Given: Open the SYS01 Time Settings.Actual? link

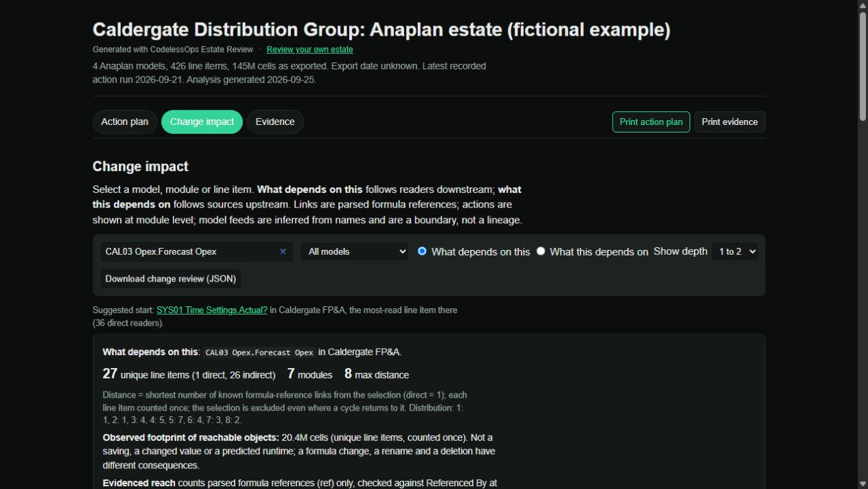Looking at the screenshot, I should pos(212,310).
